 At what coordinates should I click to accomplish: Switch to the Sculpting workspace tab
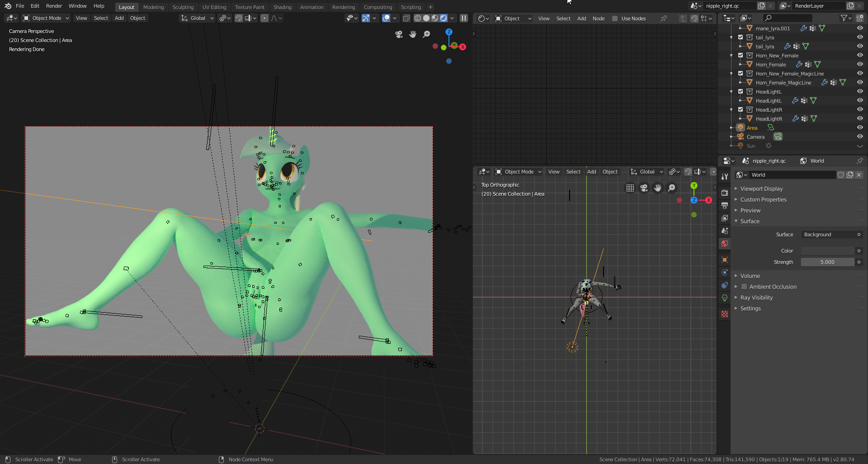click(183, 7)
